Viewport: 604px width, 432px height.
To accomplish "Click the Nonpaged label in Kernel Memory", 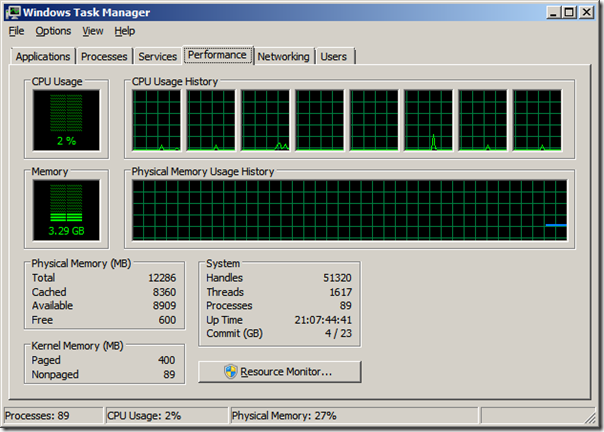I will [x=55, y=374].
